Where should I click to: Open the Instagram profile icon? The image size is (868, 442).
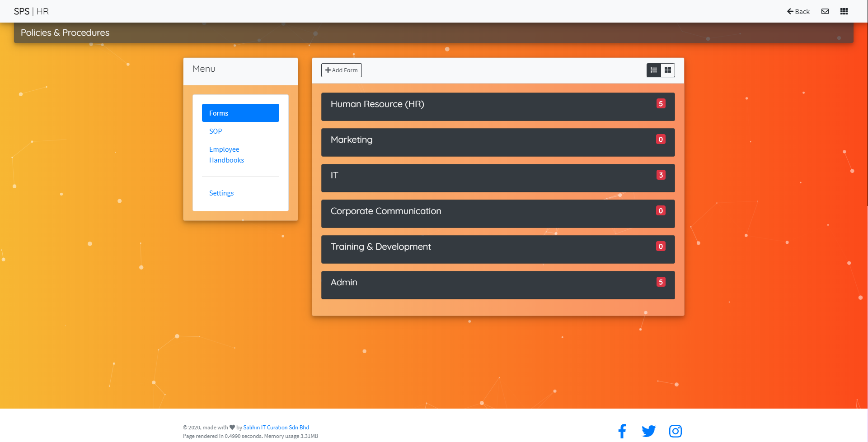coord(676,431)
